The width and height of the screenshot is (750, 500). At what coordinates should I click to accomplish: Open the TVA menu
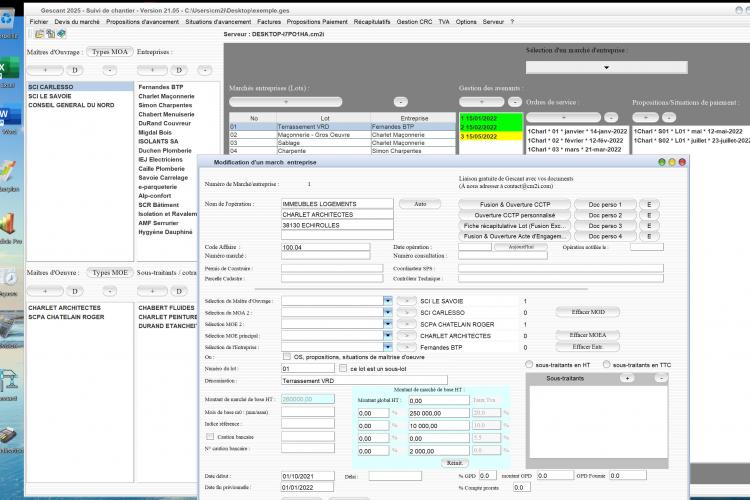tap(444, 22)
